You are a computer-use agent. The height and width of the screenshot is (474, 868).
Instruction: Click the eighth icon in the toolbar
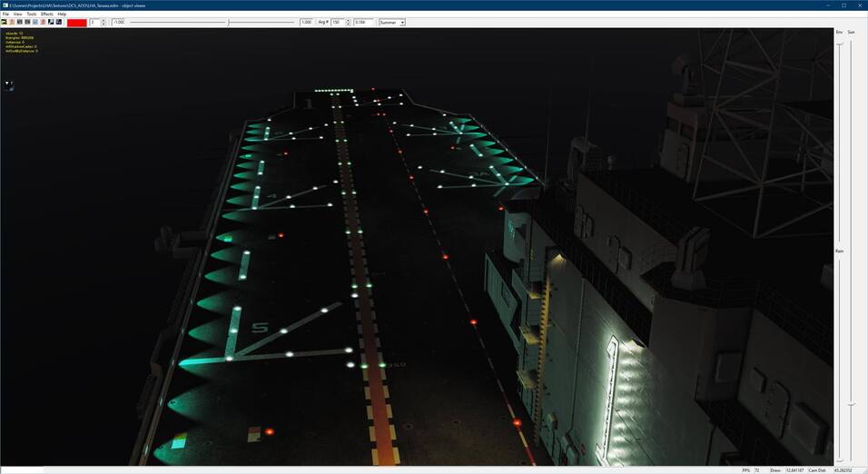click(59, 22)
